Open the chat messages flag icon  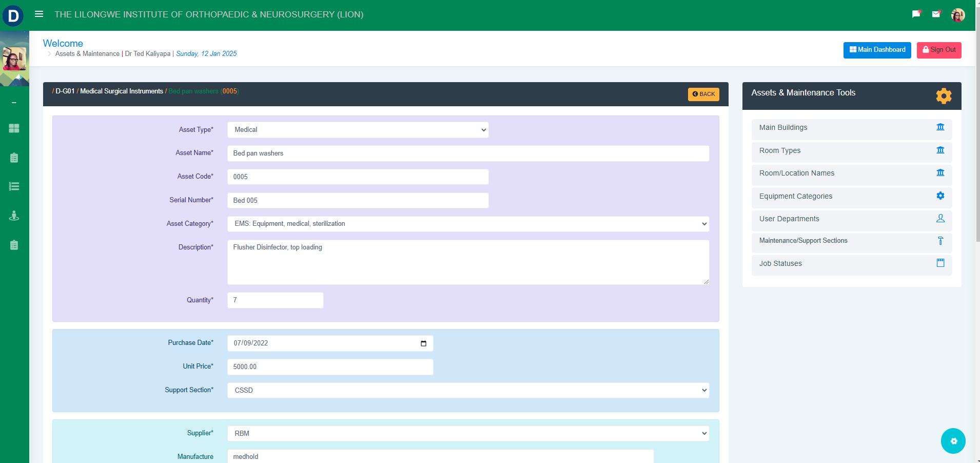[x=916, y=14]
